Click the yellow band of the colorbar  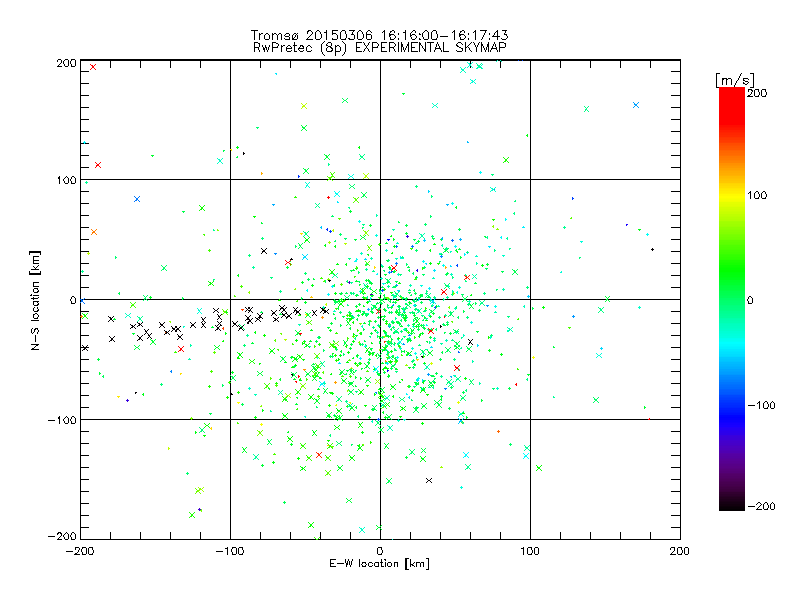click(x=732, y=196)
